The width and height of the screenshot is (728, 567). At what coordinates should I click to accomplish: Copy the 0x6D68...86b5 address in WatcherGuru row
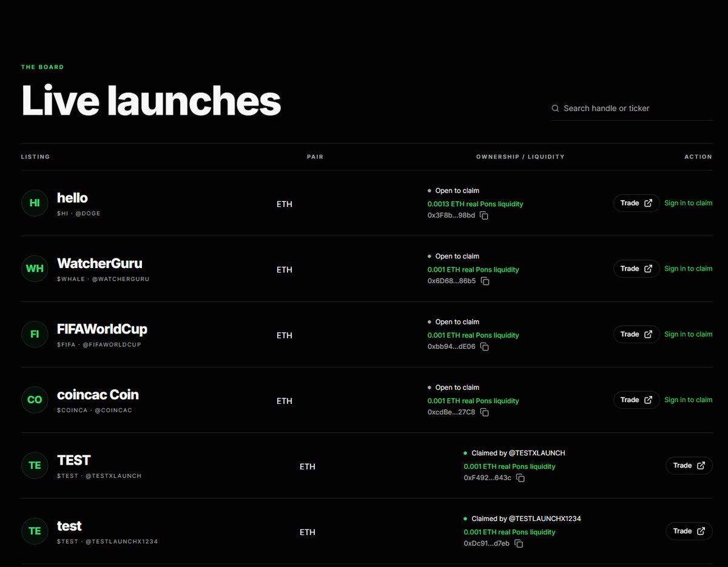(485, 281)
